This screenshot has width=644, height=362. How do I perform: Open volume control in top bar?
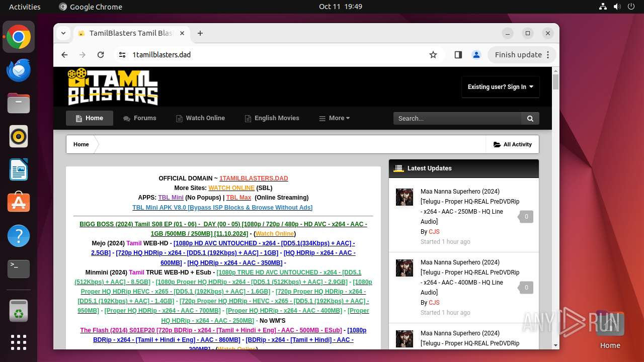(617, 7)
